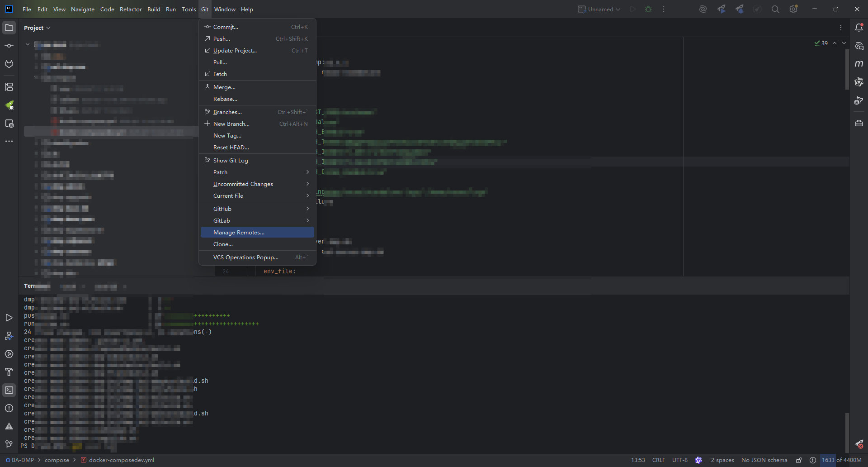Select the Terminal tool window icon
The width and height of the screenshot is (868, 467).
[9, 390]
